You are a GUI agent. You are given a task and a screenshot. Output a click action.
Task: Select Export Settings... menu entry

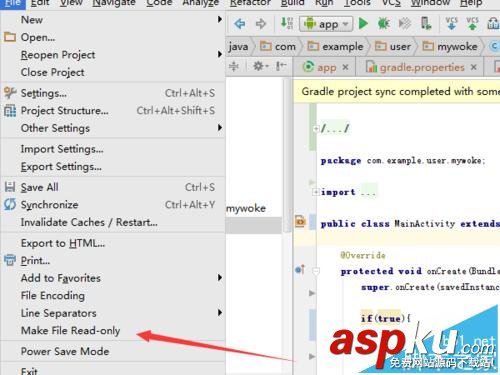[113, 166]
